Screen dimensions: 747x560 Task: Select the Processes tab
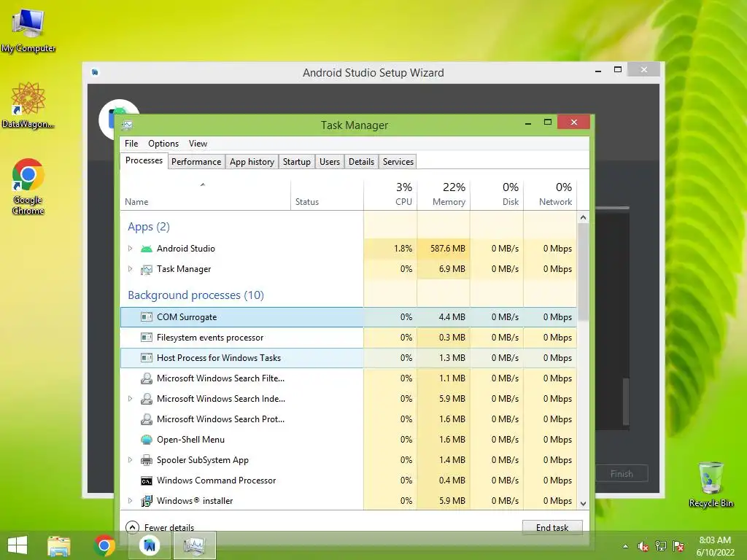[144, 160]
